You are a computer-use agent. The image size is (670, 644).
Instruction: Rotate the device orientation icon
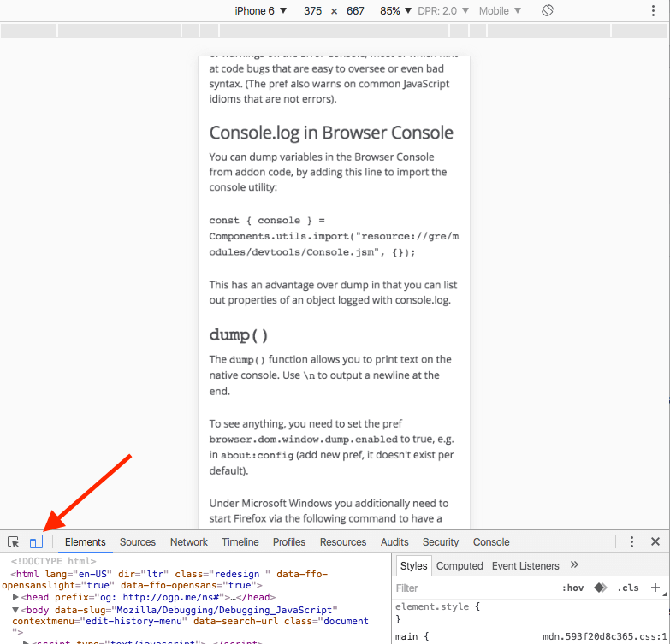[x=548, y=10]
